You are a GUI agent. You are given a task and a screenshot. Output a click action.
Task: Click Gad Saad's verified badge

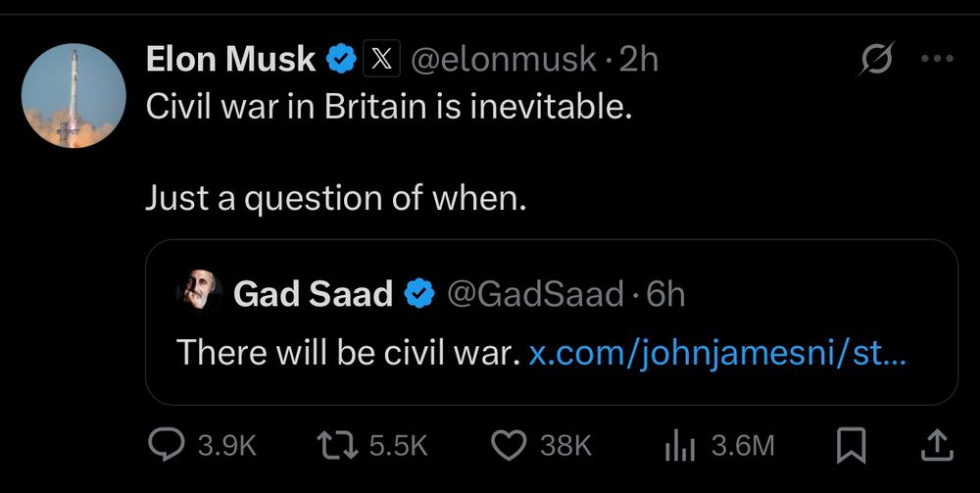(x=420, y=293)
